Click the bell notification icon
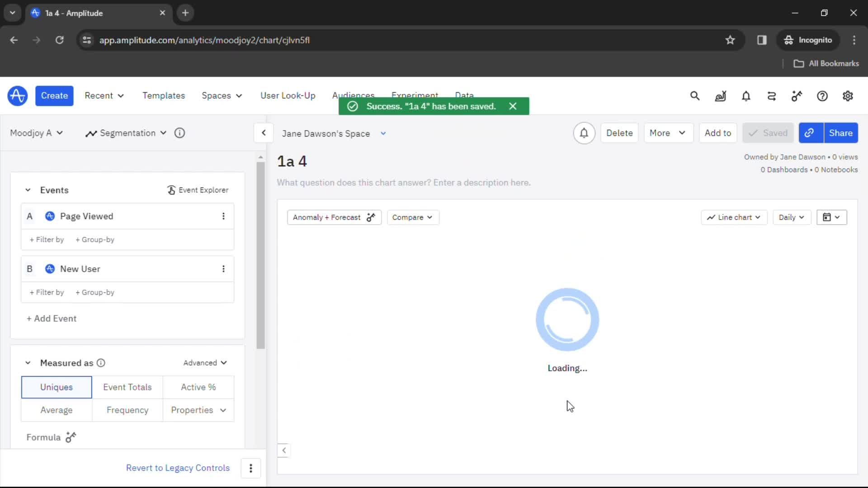The width and height of the screenshot is (868, 488). 583,133
